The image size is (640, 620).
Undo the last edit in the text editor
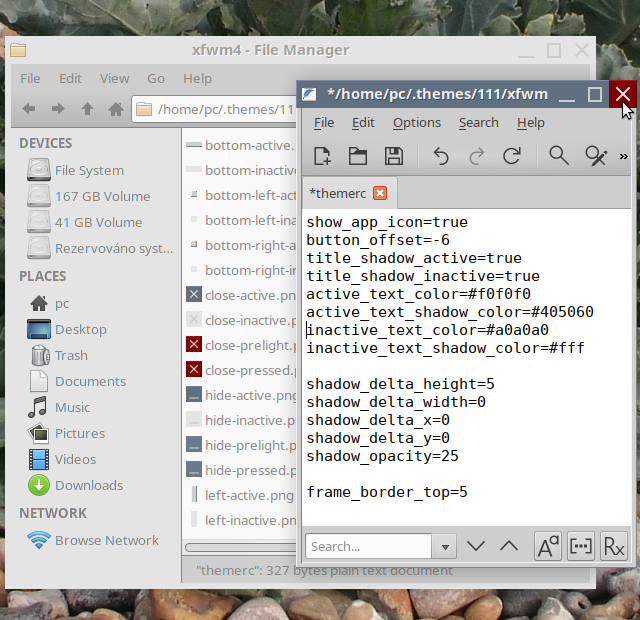tap(441, 155)
